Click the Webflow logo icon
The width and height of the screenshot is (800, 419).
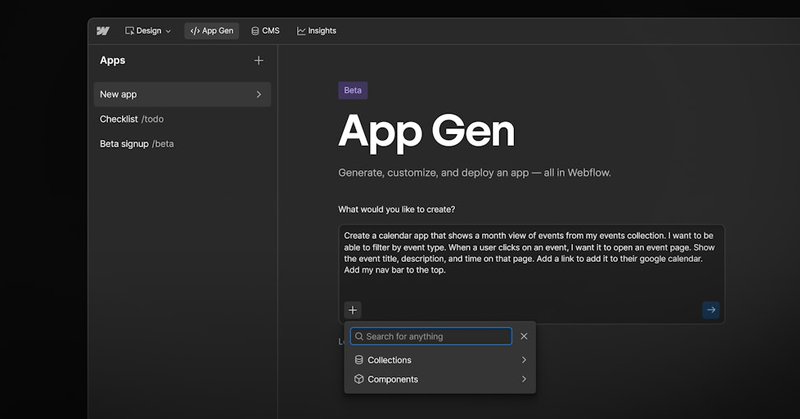103,31
